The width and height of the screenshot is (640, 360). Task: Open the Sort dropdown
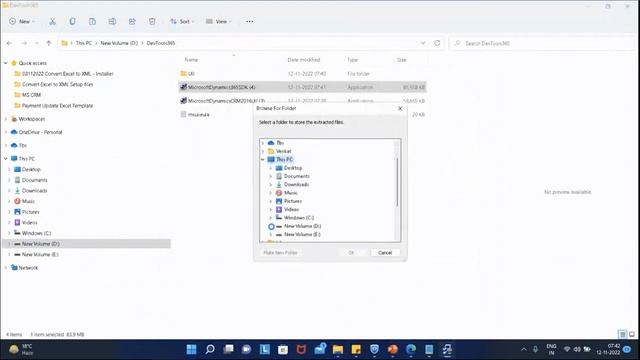(x=182, y=21)
